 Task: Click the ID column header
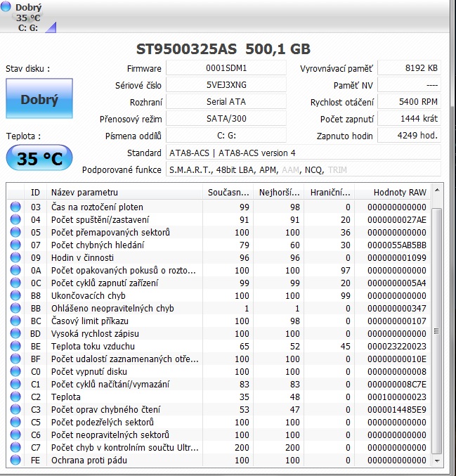point(35,192)
